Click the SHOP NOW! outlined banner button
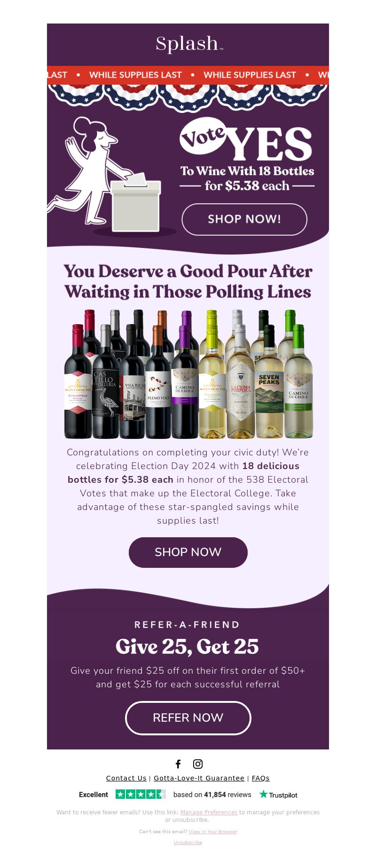 coord(244,219)
